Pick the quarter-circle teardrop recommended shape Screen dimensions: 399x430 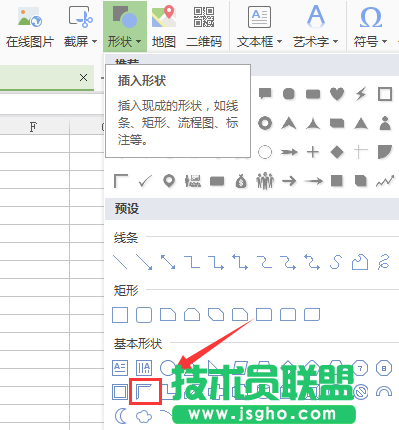point(385,152)
